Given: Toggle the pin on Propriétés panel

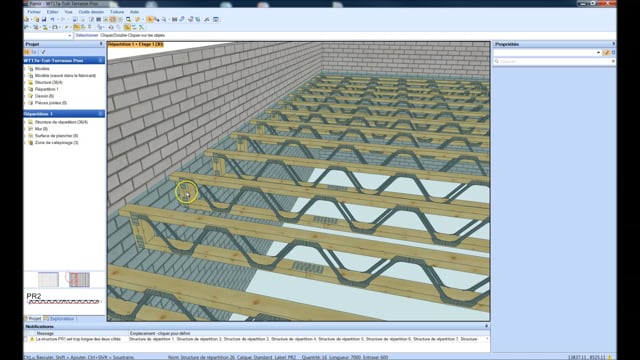Looking at the screenshot, I should pos(613,44).
